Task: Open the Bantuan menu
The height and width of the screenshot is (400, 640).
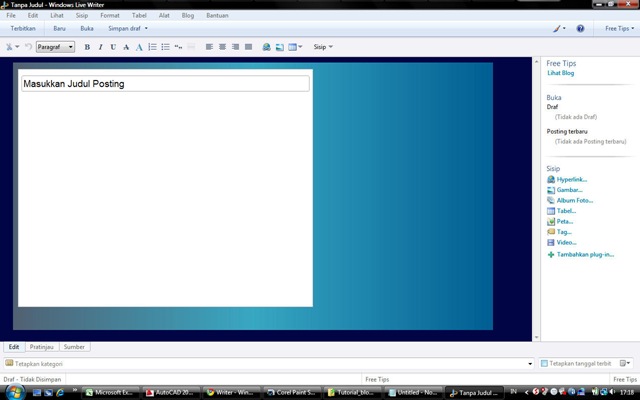Action: pos(217,16)
